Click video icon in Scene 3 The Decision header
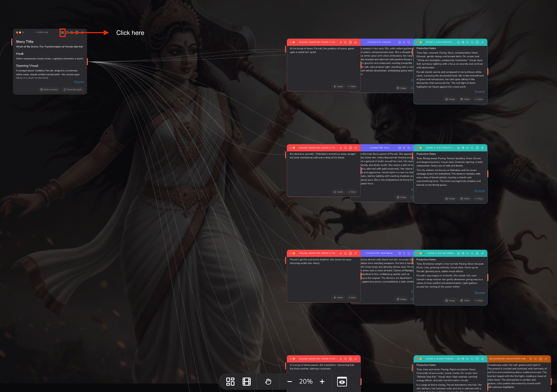This screenshot has width=557, height=392. point(463,253)
